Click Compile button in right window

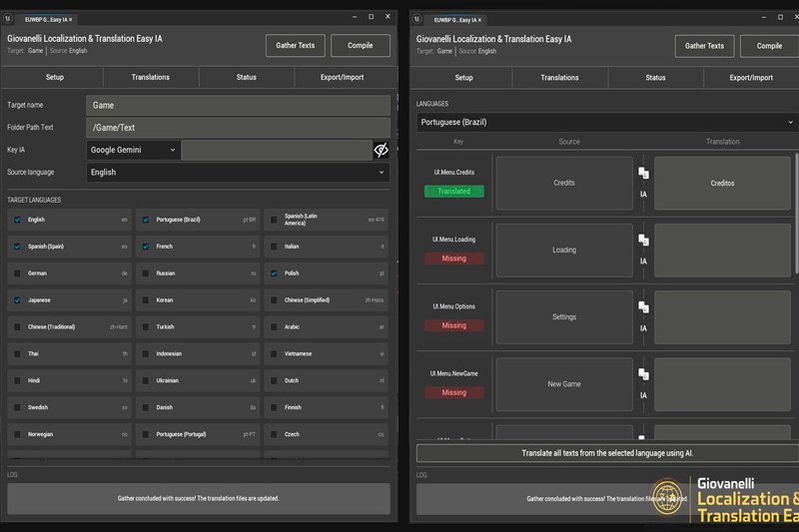[769, 46]
